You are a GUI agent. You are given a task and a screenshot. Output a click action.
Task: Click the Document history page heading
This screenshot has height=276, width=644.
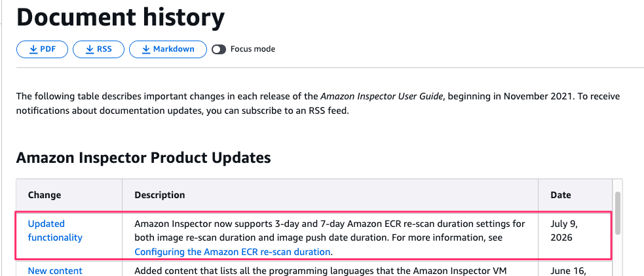[121, 17]
